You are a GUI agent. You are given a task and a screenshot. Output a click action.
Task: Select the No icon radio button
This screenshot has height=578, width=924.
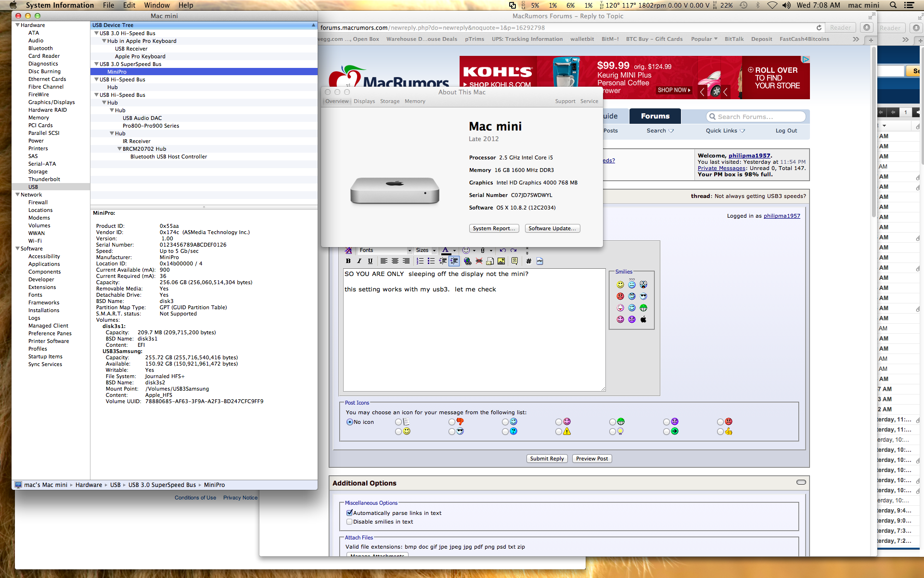[x=350, y=422]
